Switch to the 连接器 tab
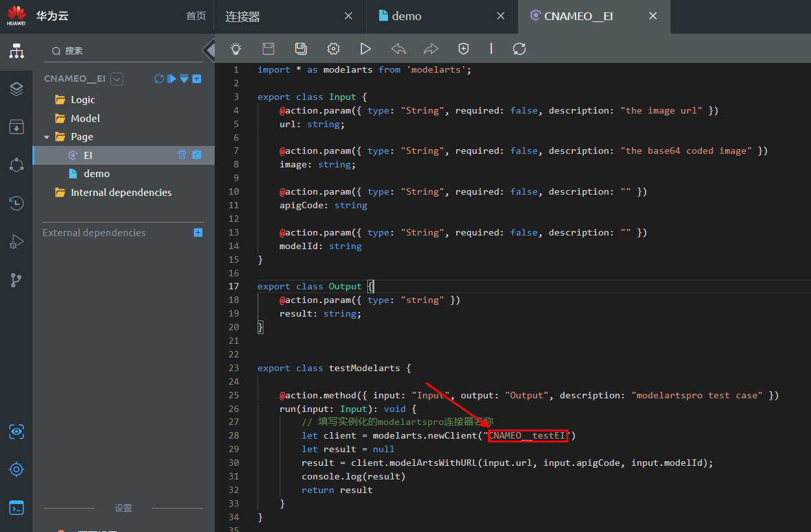The height and width of the screenshot is (532, 811). point(243,16)
